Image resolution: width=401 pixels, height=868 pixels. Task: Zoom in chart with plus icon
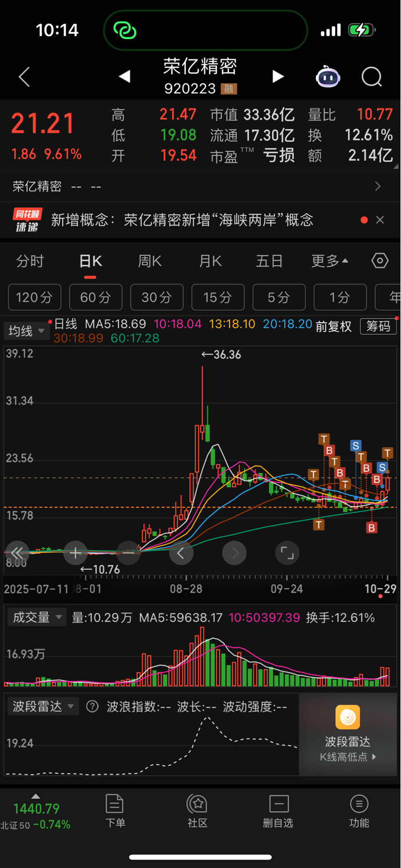point(75,553)
